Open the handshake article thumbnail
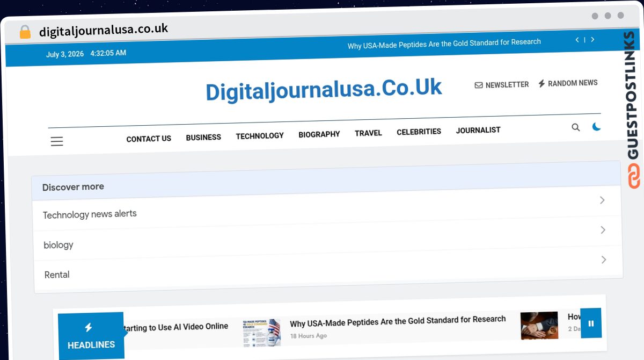644x360 pixels. pyautogui.click(x=539, y=326)
